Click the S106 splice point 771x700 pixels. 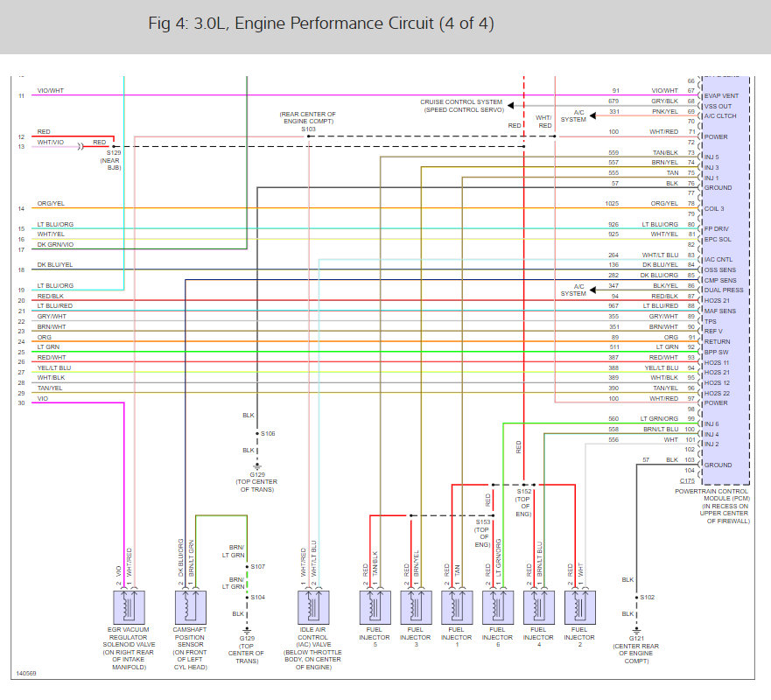coord(257,434)
